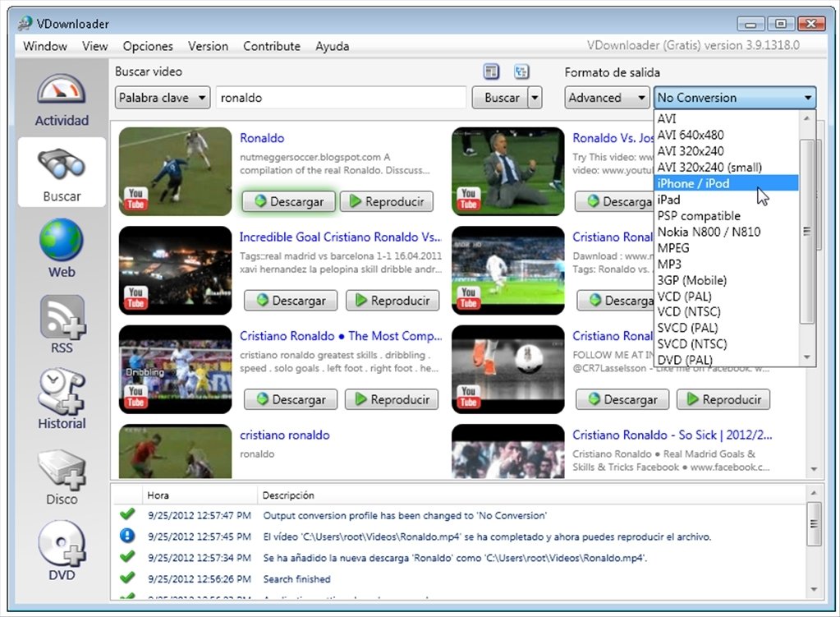
Task: Click Reproducir for The Most Complete video
Action: (392, 399)
